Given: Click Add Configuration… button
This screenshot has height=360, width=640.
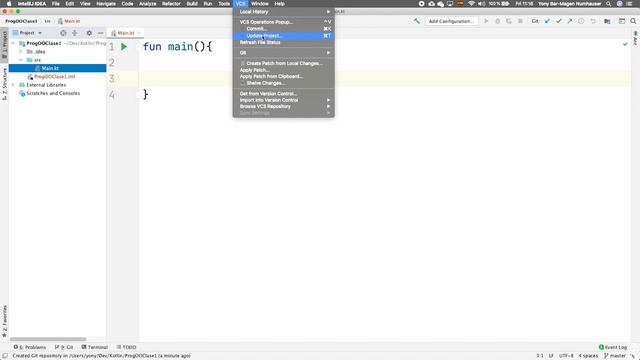Looking at the screenshot, I should (x=451, y=21).
